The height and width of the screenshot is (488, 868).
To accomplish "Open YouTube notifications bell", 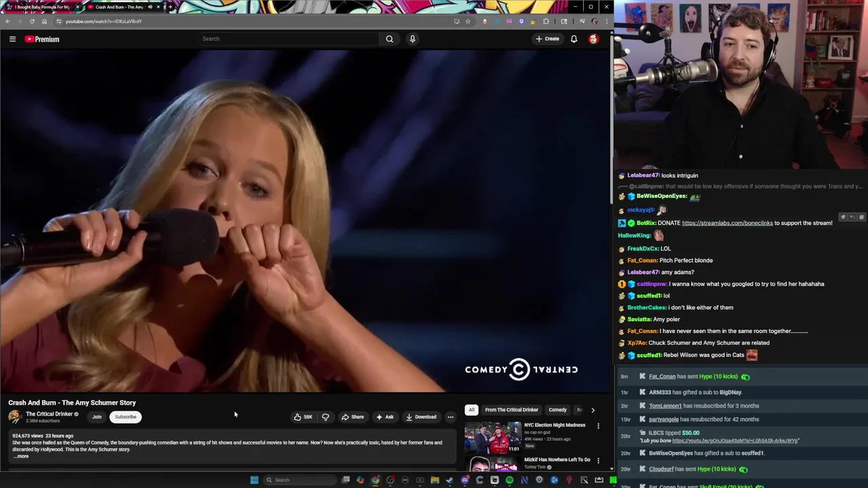I will pyautogui.click(x=574, y=39).
